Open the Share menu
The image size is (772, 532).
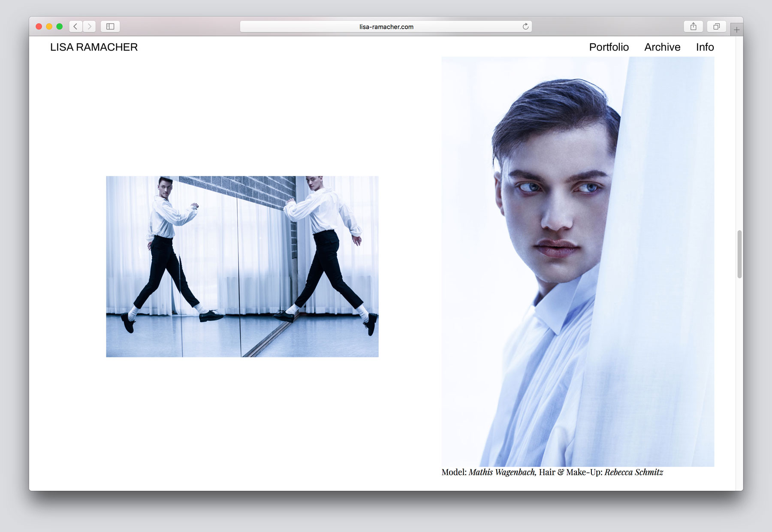(693, 27)
